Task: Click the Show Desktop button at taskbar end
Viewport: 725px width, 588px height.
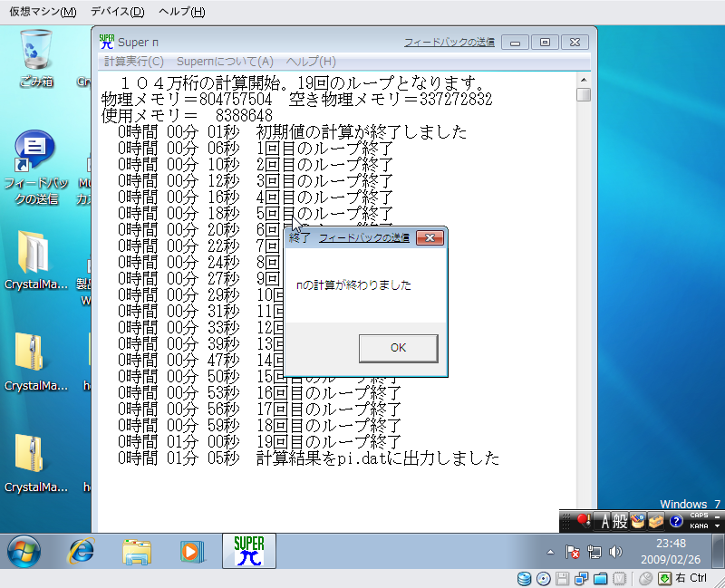Action: pos(718,551)
